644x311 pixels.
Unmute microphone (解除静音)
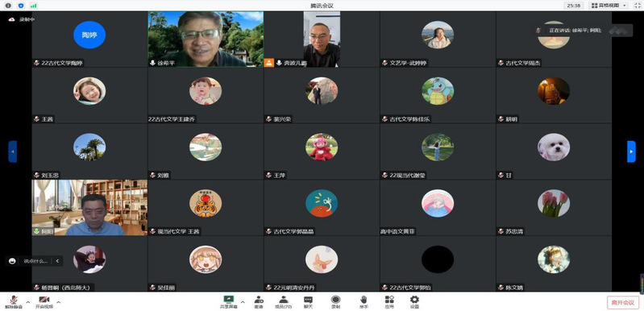pos(14,302)
